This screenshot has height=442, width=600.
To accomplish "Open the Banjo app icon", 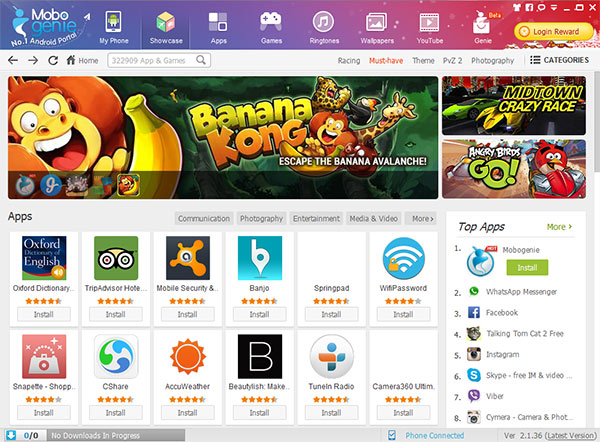I will pos(260,258).
